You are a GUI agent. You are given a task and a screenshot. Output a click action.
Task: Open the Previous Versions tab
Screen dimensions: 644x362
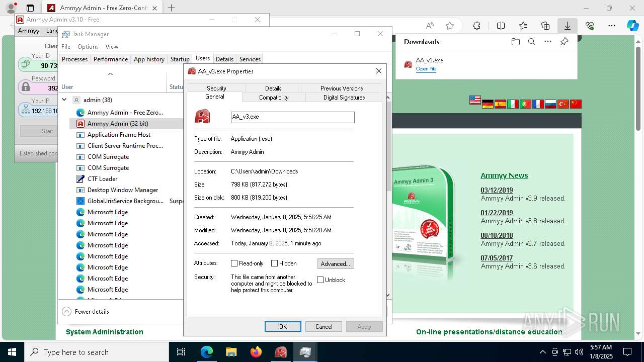(x=341, y=88)
